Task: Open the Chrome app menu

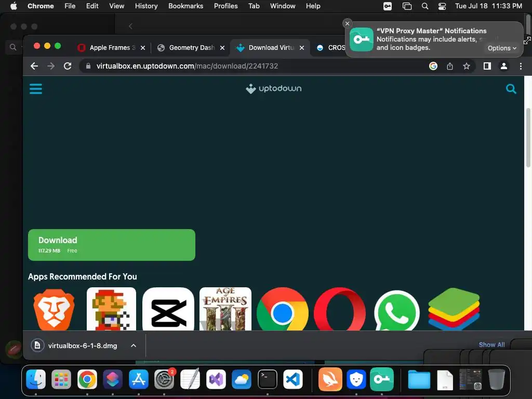Action: (41, 6)
